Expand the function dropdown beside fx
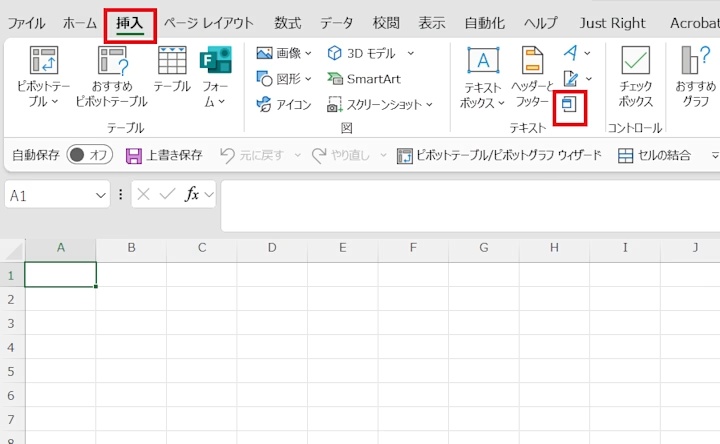720x444 pixels. (209, 195)
